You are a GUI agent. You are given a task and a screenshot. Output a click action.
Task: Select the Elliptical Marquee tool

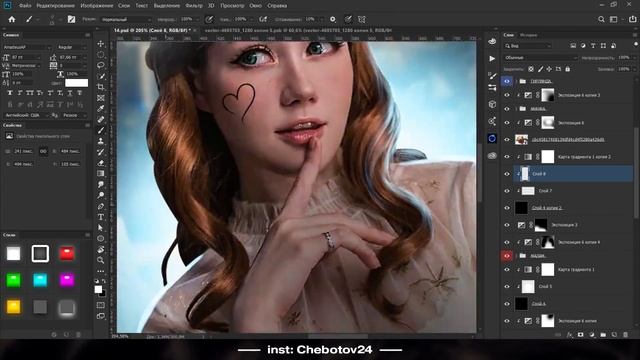101,54
